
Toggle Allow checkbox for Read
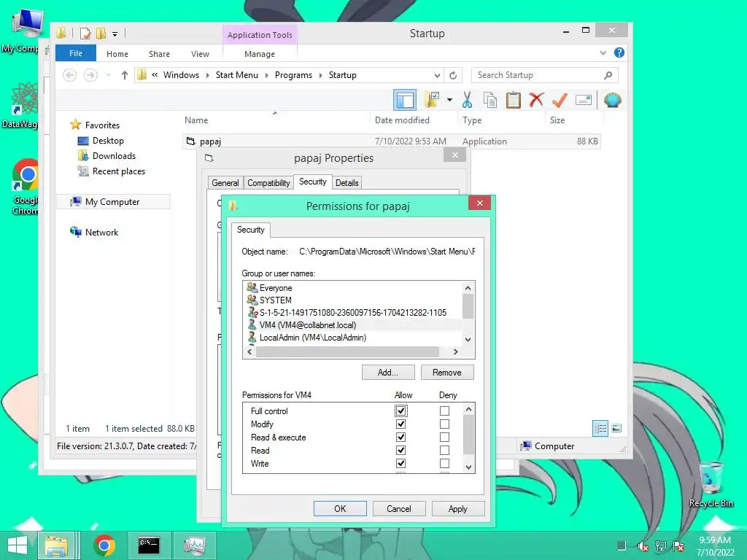point(400,450)
